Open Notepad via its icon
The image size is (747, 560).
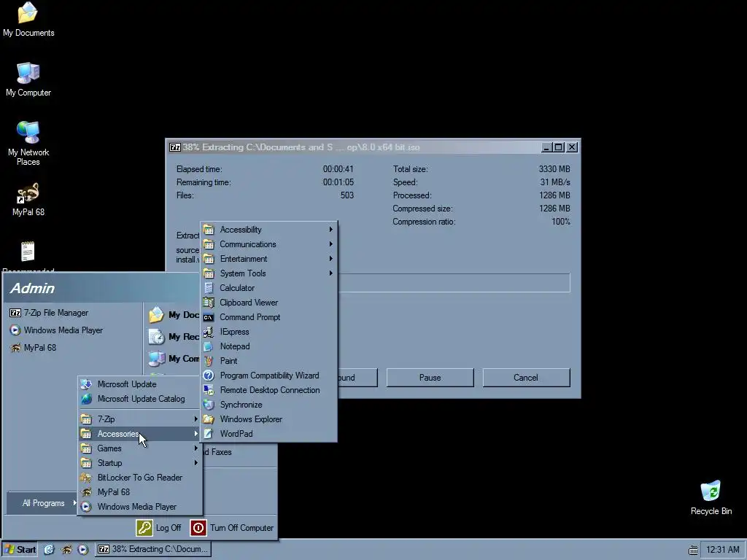point(208,346)
